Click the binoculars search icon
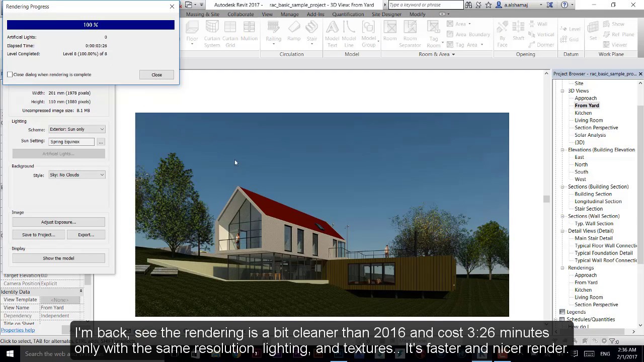644x362 pixels. point(468,5)
